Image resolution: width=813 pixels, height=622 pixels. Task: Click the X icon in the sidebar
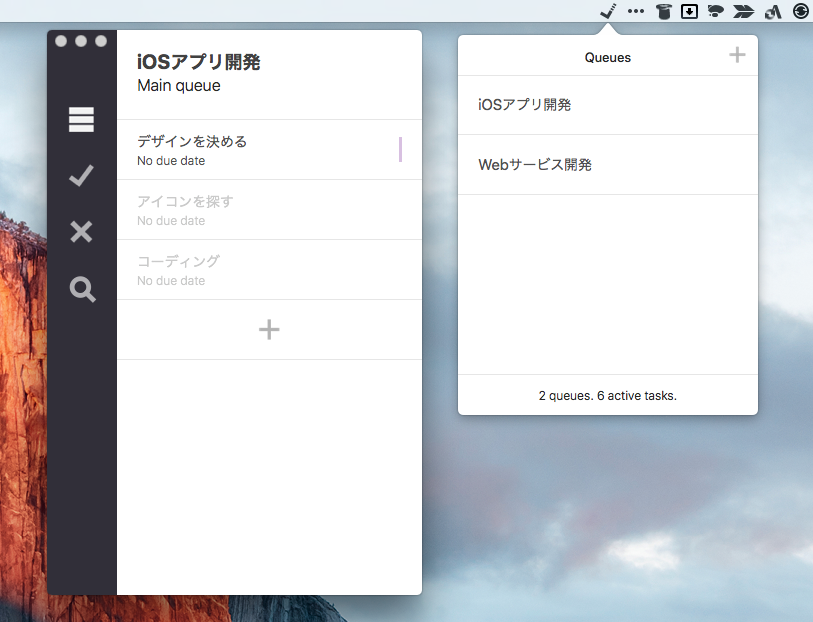[x=81, y=232]
